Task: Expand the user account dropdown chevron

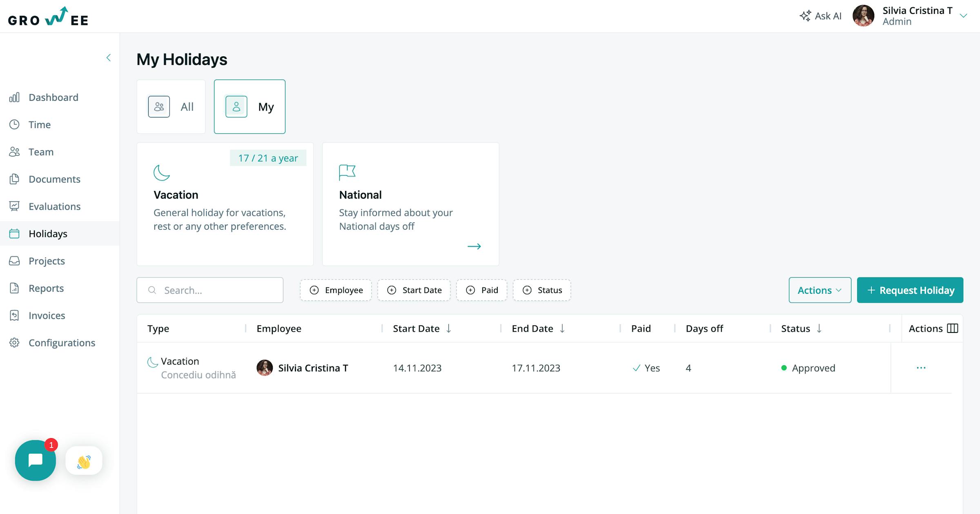Action: [x=963, y=16]
